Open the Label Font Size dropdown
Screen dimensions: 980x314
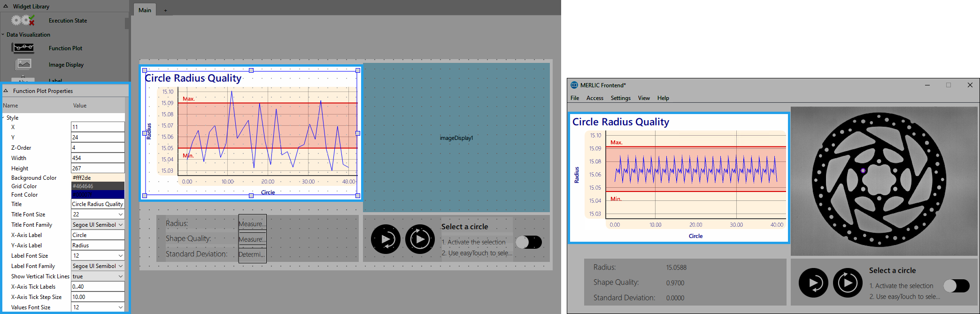tap(120, 256)
